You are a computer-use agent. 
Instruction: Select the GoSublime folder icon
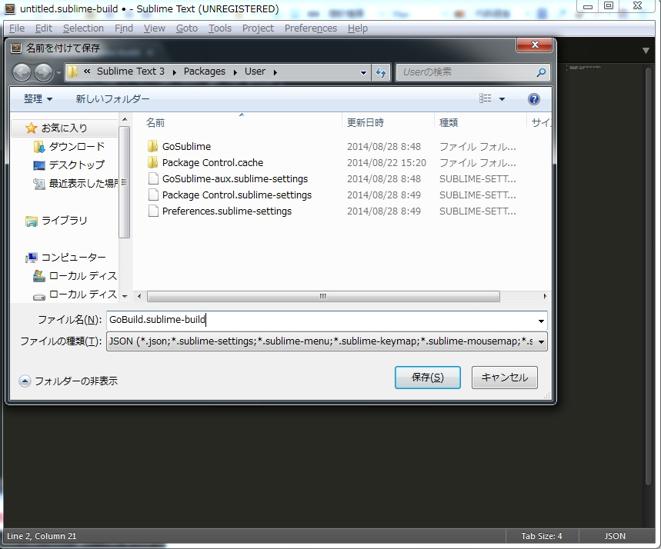click(x=153, y=146)
